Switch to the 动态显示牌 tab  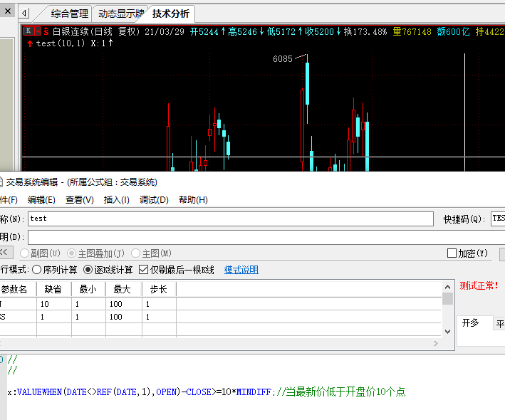tap(121, 14)
